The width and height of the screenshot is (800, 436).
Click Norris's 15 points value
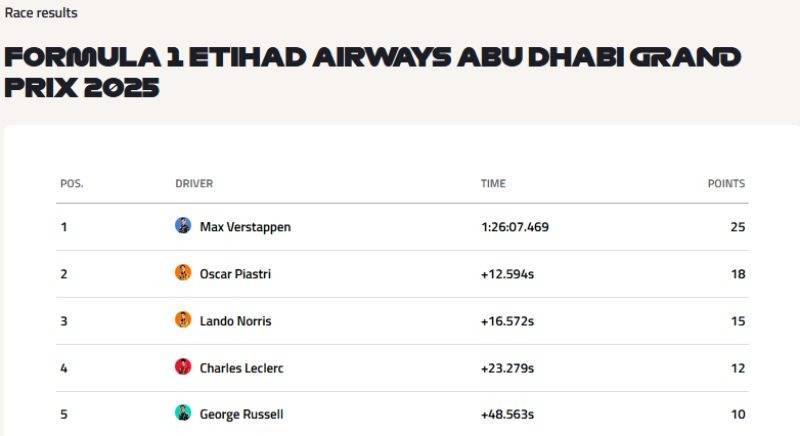tap(738, 321)
